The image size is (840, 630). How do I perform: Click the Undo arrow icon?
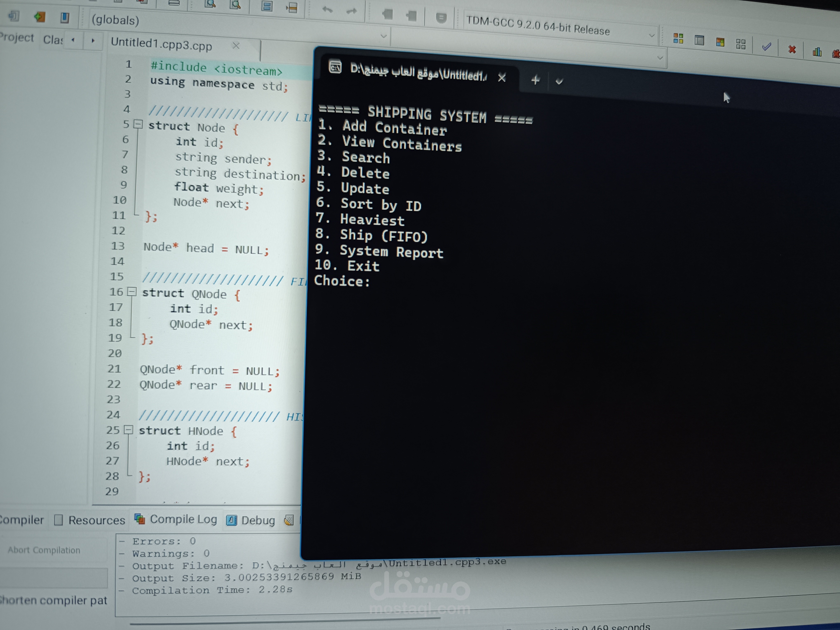tap(327, 10)
